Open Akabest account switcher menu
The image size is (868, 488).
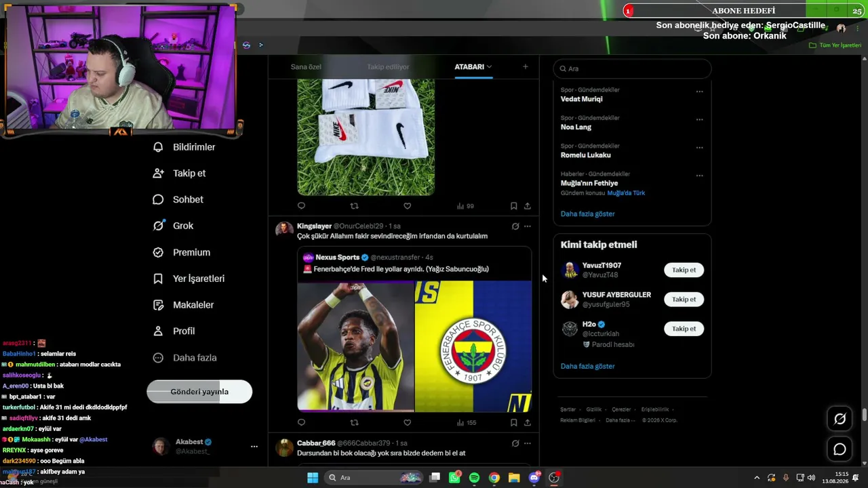click(x=254, y=447)
